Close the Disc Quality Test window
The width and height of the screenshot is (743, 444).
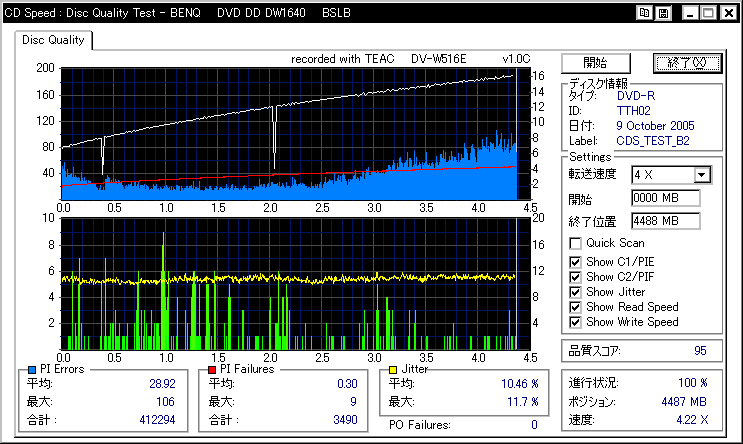tap(728, 13)
